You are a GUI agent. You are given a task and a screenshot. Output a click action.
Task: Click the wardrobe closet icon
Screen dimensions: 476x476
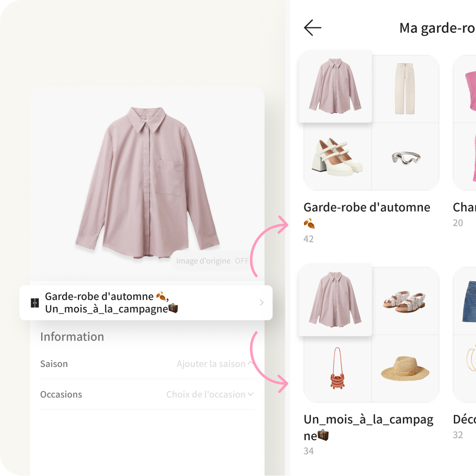coord(35,303)
